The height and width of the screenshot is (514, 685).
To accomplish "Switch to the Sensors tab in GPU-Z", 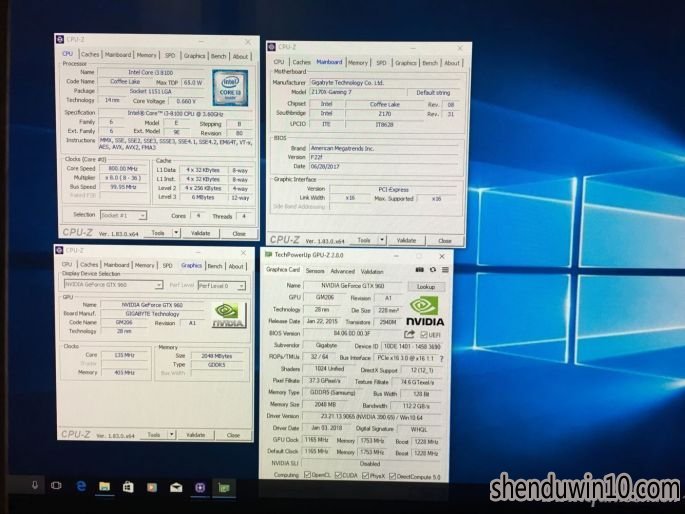I will 315,271.
